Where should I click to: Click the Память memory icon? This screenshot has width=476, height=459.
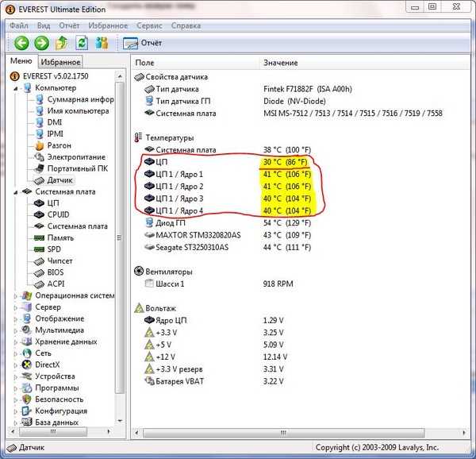point(39,238)
